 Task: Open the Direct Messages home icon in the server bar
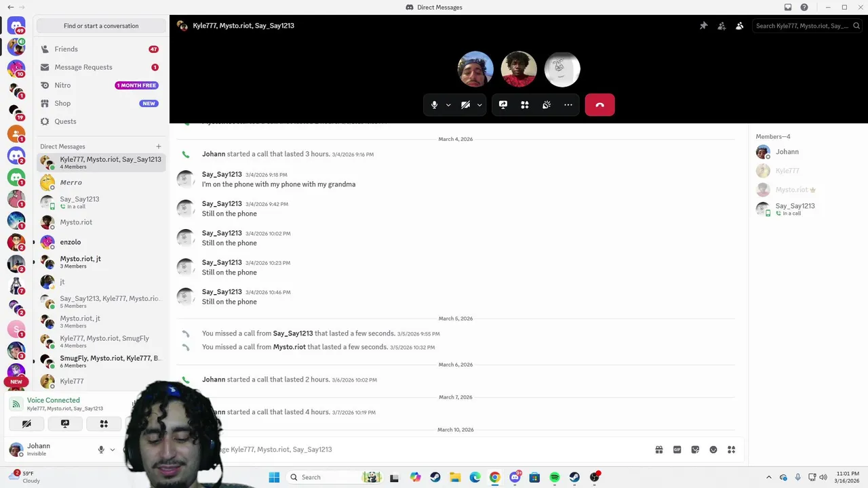click(16, 26)
